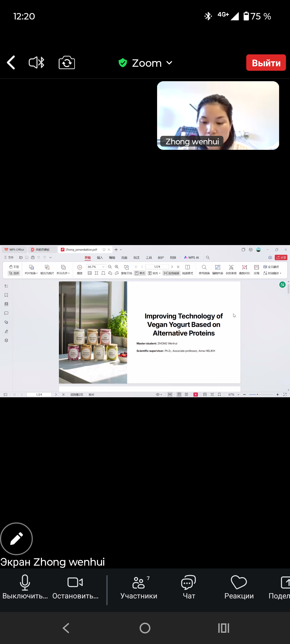Stop the video camera

tap(75, 587)
